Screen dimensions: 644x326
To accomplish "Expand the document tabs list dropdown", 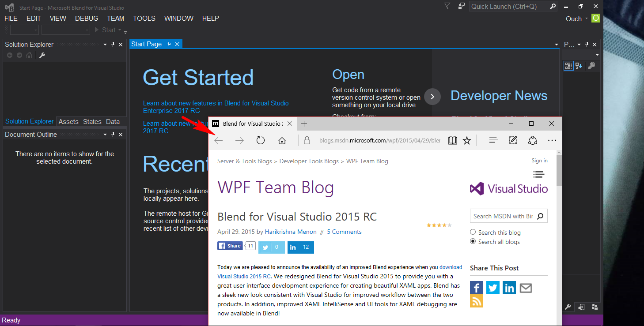I will click(x=557, y=45).
